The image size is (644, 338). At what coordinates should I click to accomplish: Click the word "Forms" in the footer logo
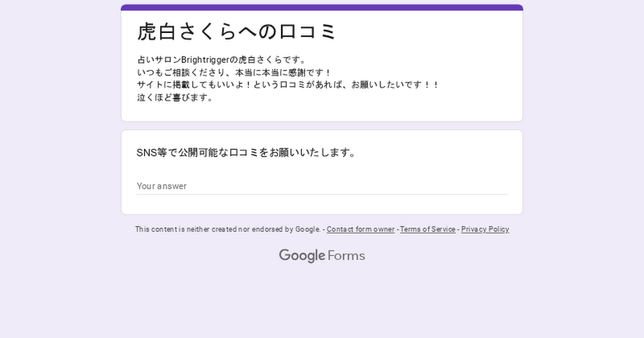pyautogui.click(x=346, y=255)
